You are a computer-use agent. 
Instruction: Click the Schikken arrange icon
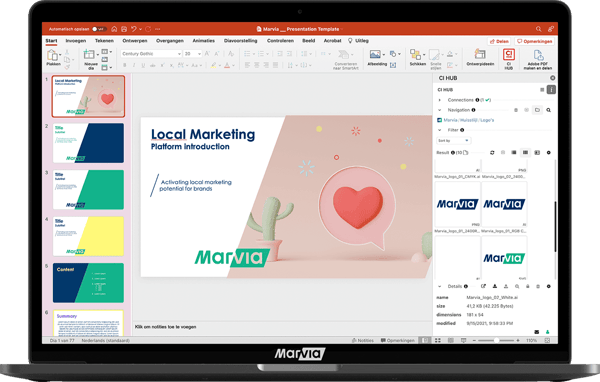[416, 55]
